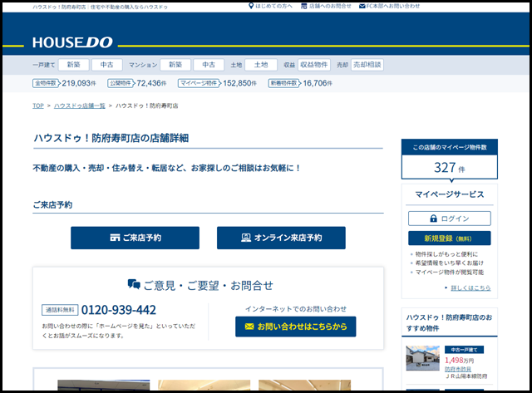Select 新築 under 一戸建て
The image size is (532, 393).
pos(74,65)
